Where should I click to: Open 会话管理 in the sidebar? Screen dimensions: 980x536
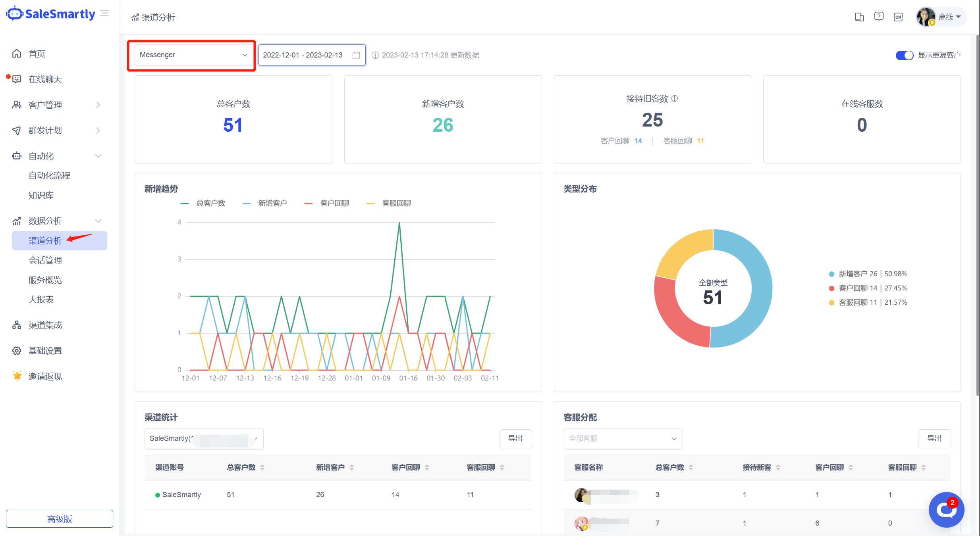coord(45,260)
